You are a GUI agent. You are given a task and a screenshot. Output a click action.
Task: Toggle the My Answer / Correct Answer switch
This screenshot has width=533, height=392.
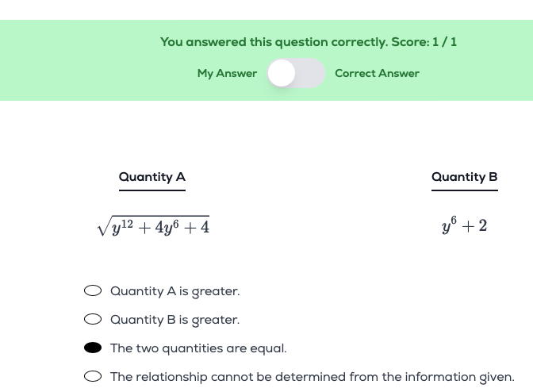pyautogui.click(x=296, y=73)
